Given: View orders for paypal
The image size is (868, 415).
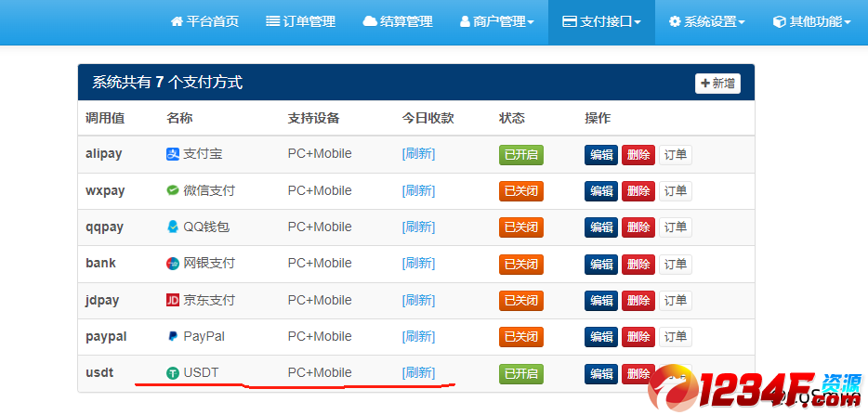Looking at the screenshot, I should [x=676, y=337].
